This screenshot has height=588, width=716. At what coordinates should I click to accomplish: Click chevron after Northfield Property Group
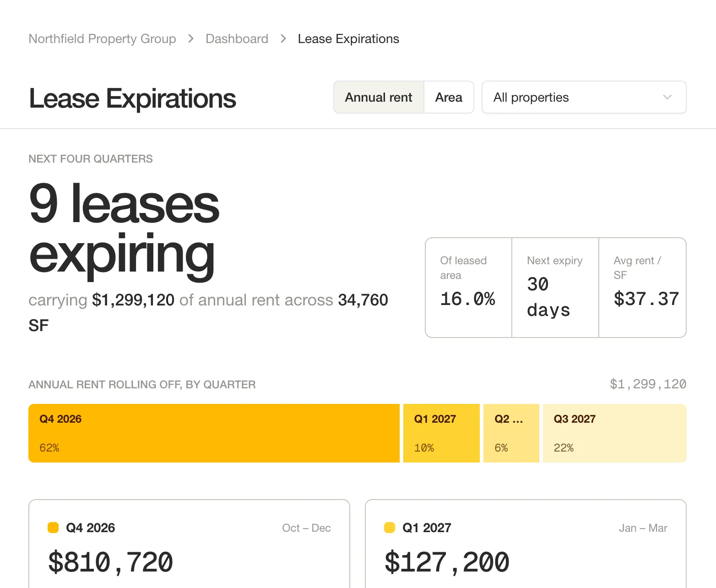191,39
